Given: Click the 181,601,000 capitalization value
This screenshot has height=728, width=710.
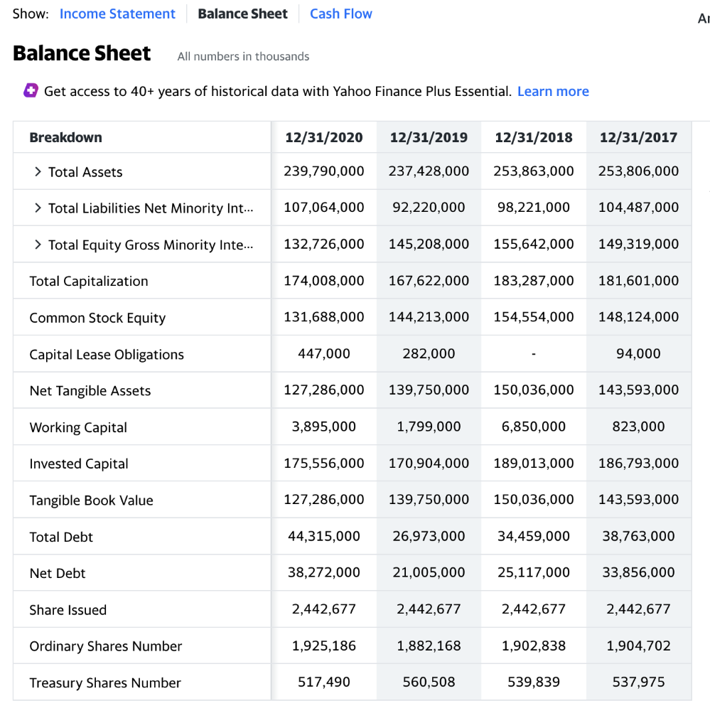Looking at the screenshot, I should (x=638, y=281).
